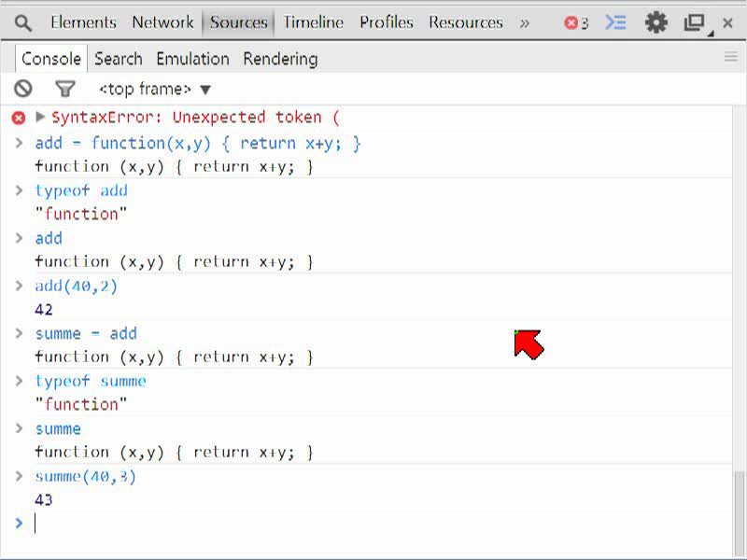Click the 'summe = add' command line
This screenshot has height=560, width=747.
point(86,333)
